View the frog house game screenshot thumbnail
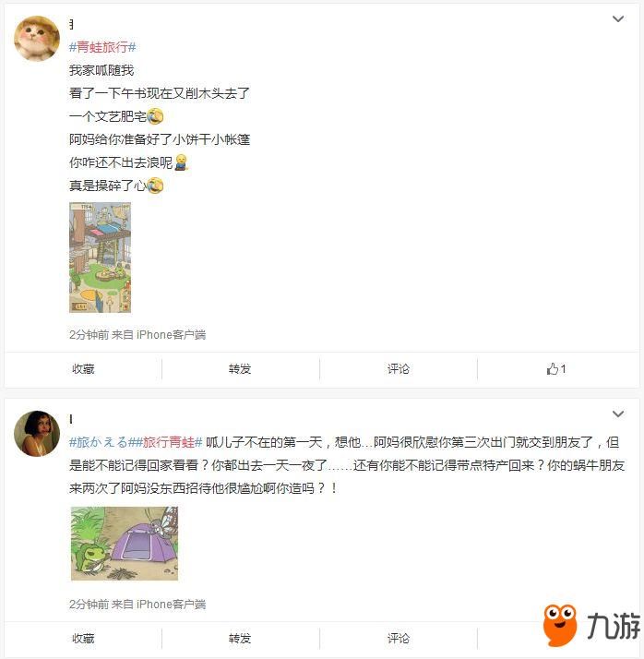The height and width of the screenshot is (659, 644). [100, 258]
